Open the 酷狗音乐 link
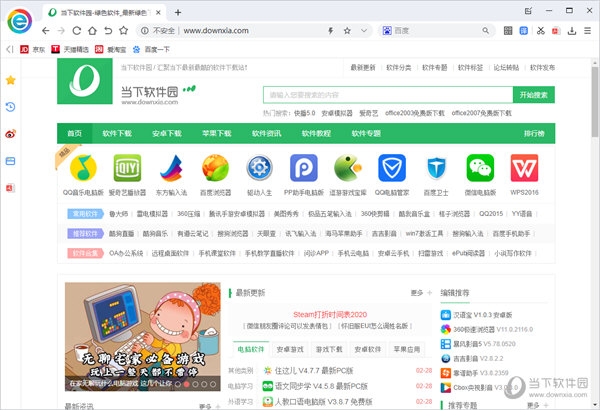This screenshot has width=600, height=410. pyautogui.click(x=155, y=234)
